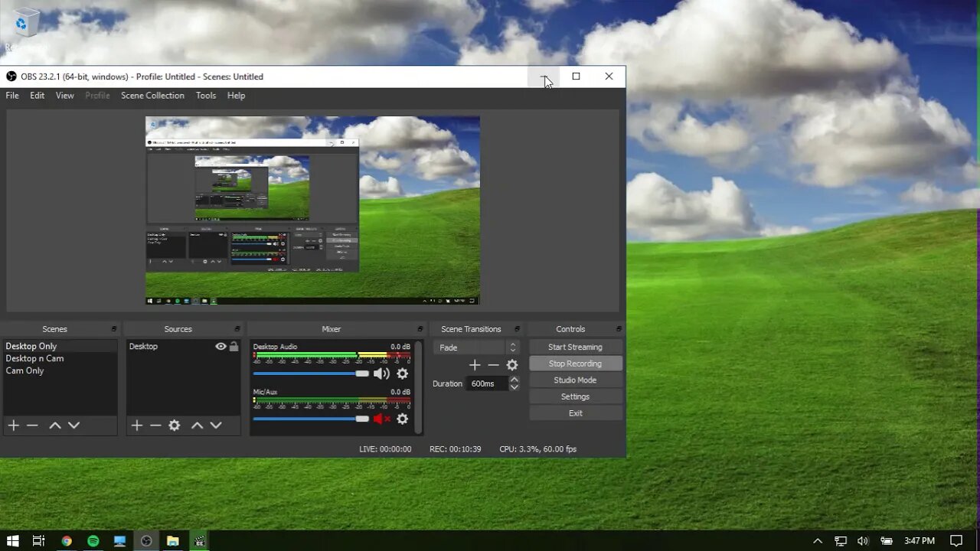Open the Help menu

click(x=236, y=96)
